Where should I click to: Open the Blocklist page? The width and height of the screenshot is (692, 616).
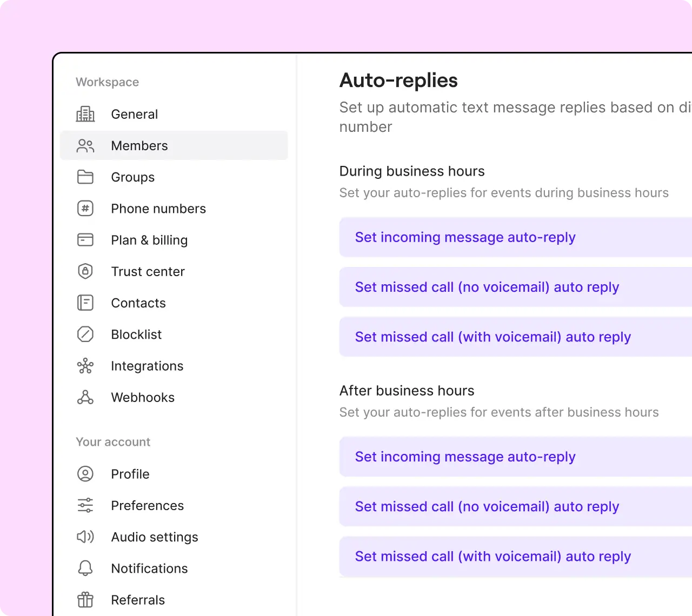point(174,334)
